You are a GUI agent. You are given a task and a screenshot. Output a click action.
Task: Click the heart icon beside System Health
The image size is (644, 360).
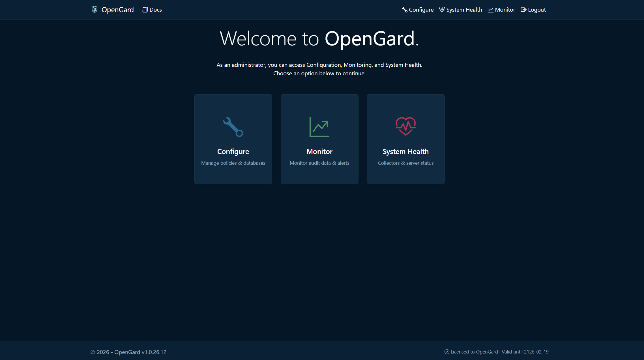click(442, 9)
